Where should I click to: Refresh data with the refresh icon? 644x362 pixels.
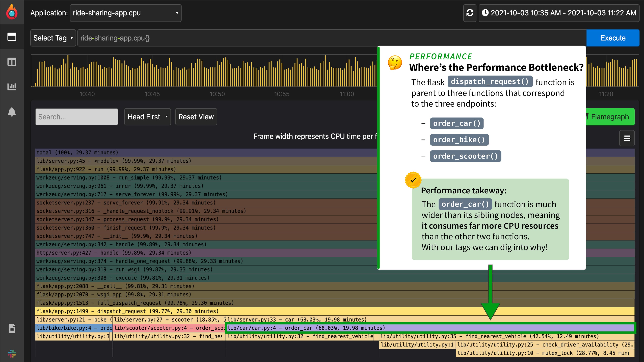tap(470, 13)
